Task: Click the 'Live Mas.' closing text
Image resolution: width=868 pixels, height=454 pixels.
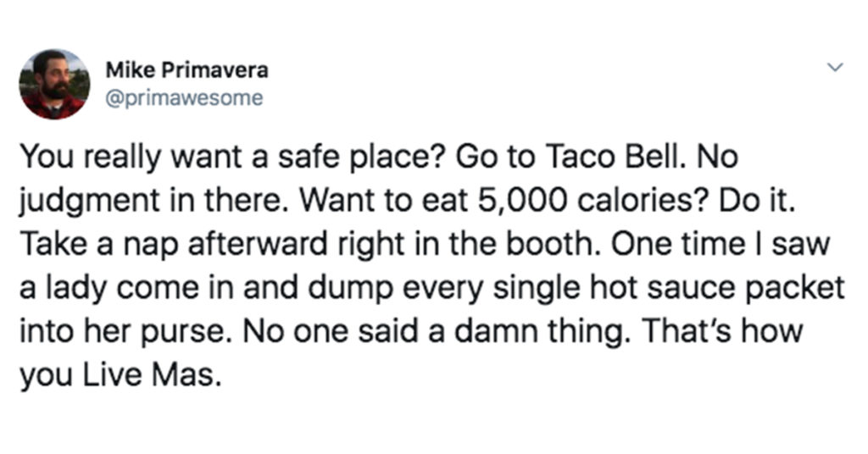Action: coord(153,375)
